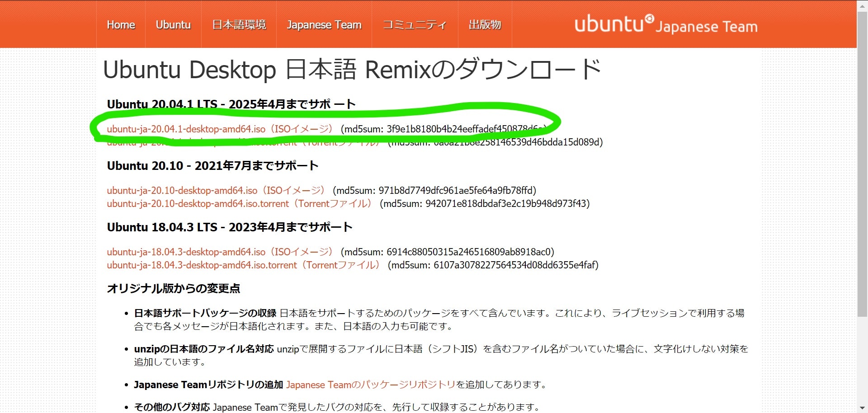Click heading Ubuntu Desktop 日本語 Remixのダウンロード
This screenshot has width=868, height=413.
(353, 70)
